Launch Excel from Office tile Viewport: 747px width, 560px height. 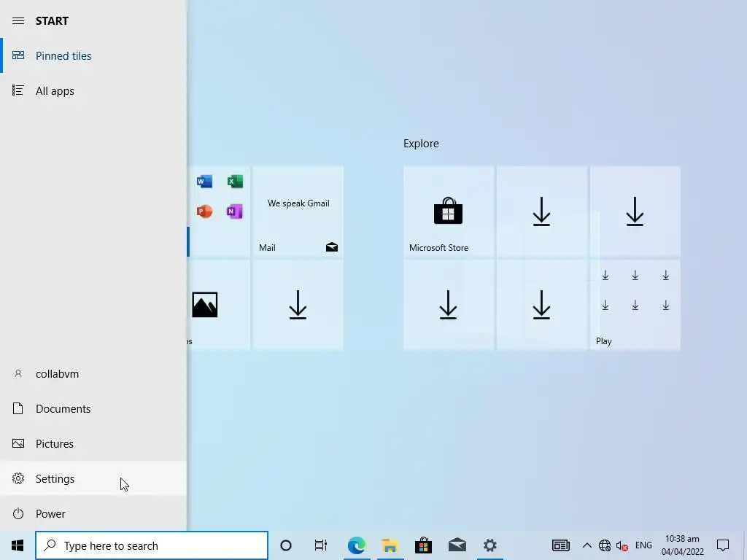235,182
